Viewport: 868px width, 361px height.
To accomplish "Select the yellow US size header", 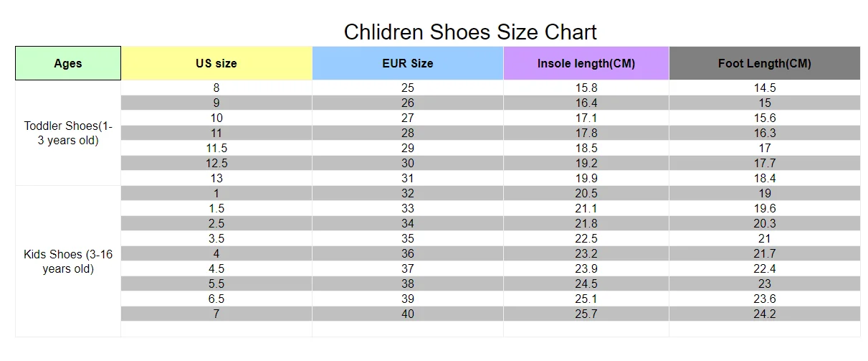I will [216, 63].
